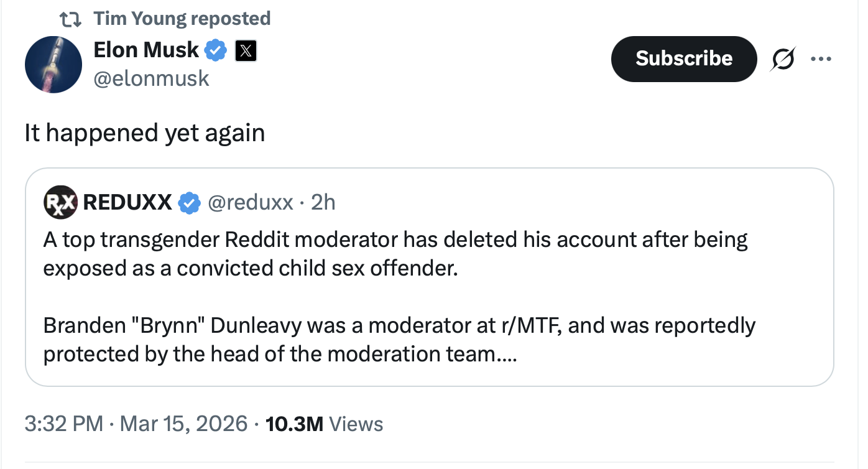The width and height of the screenshot is (868, 469).
Task: Click the Grok icon beside Subscribe
Action: (x=783, y=59)
